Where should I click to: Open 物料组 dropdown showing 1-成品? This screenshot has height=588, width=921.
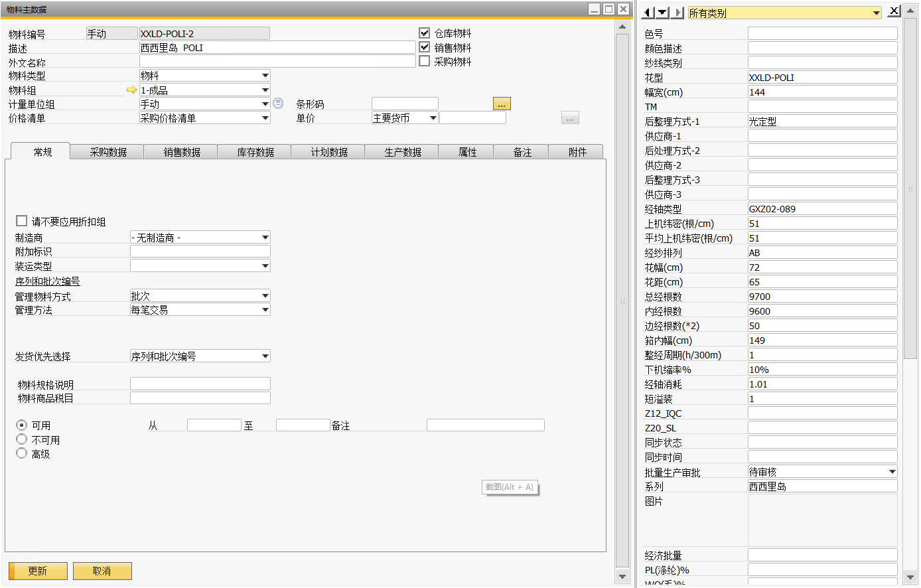coord(265,90)
